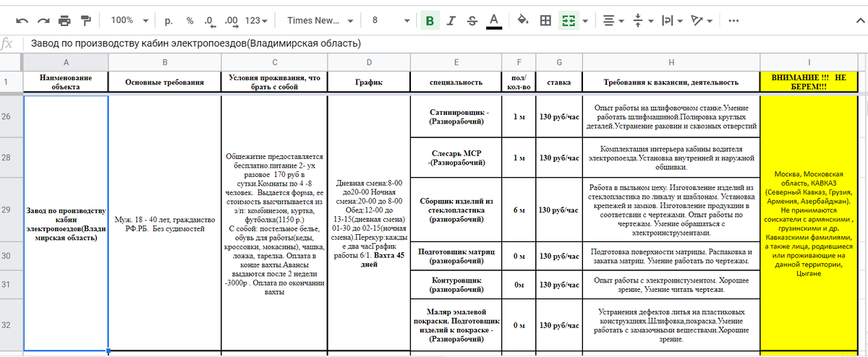This screenshot has width=868, height=357.
Task: Select the 'Слесарь МСР' cell
Action: (x=456, y=158)
